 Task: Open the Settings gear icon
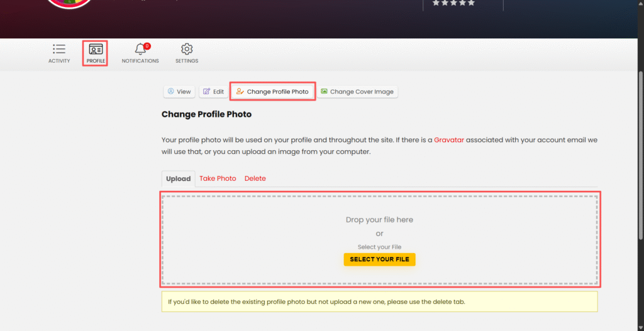(x=187, y=50)
